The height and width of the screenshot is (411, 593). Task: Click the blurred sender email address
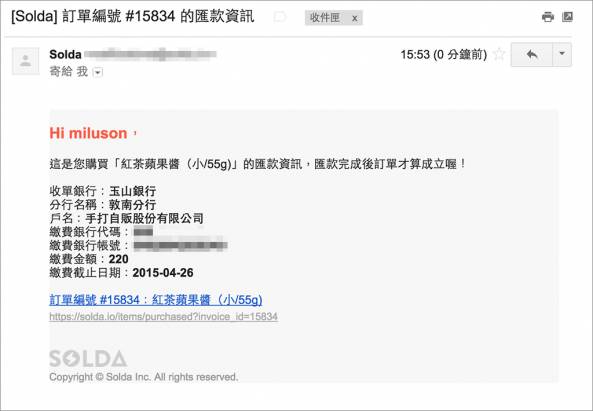tap(150, 54)
